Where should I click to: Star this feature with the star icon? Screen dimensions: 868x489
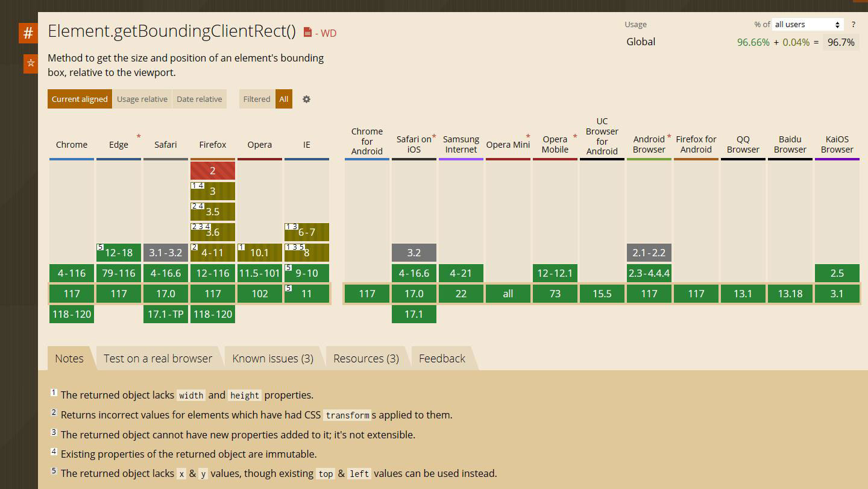(x=31, y=63)
